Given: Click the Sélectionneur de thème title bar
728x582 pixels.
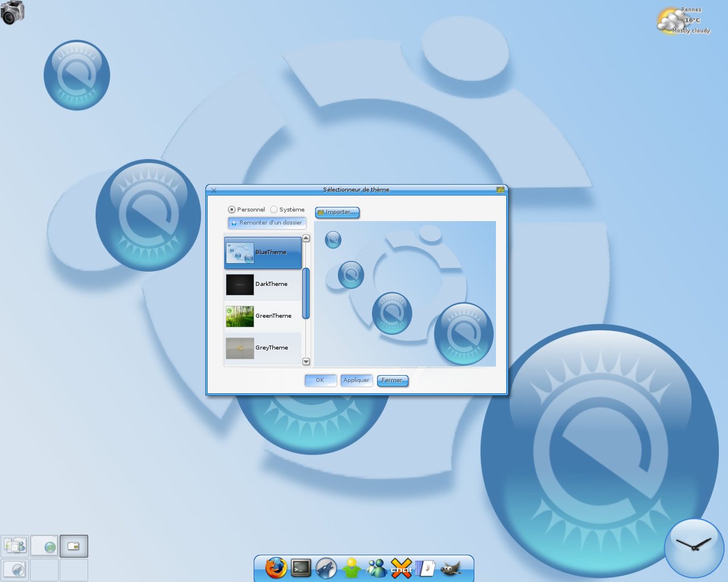Looking at the screenshot, I should point(357,190).
